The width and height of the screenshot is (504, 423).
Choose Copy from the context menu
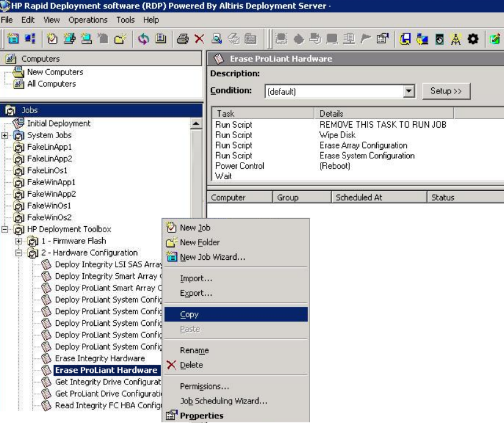point(189,315)
